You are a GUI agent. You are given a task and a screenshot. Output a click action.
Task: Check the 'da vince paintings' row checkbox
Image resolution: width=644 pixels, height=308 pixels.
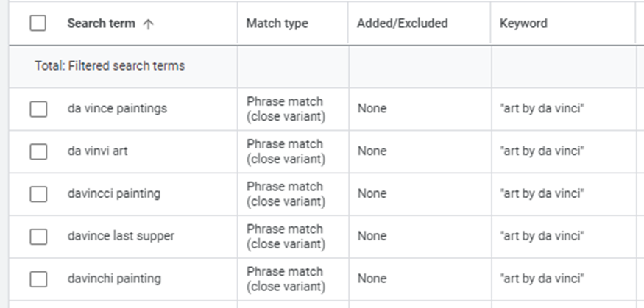click(x=38, y=109)
